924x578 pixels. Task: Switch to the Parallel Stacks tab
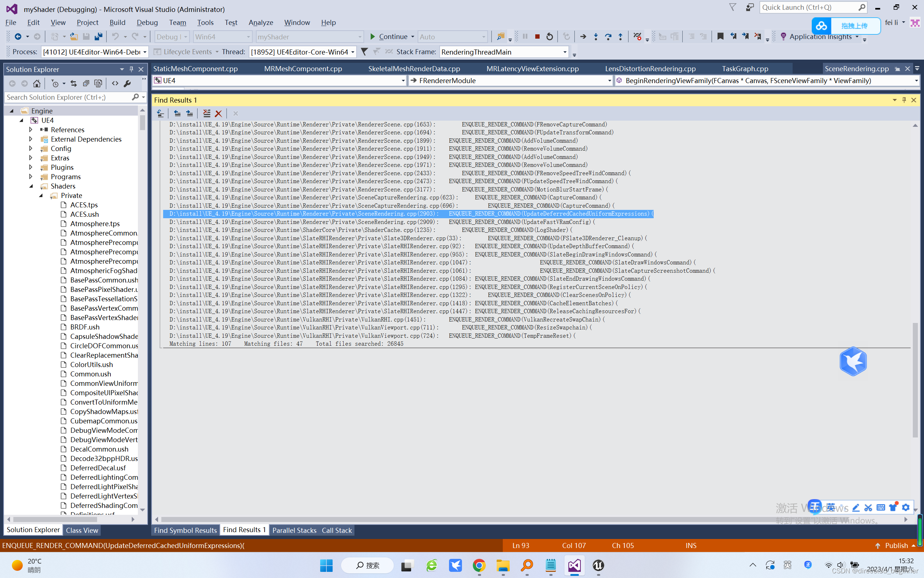point(295,530)
